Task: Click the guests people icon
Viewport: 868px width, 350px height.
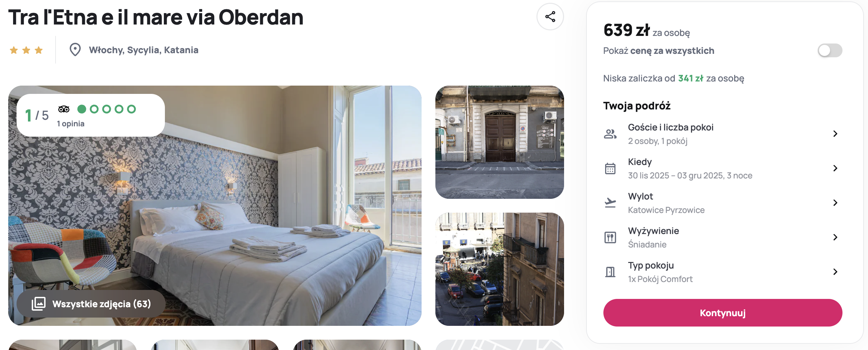Action: pos(610,134)
